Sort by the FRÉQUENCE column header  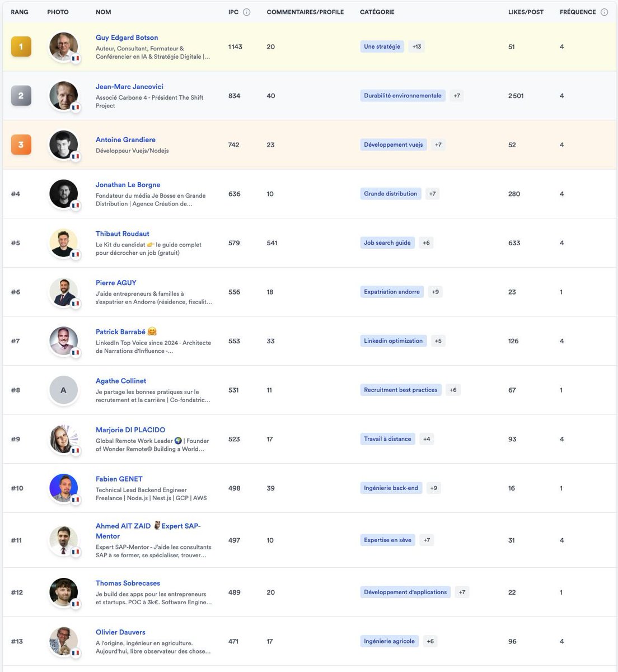coord(578,12)
